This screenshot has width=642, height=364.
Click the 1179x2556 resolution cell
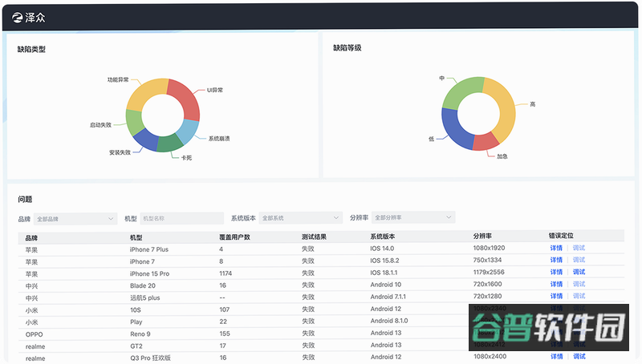tap(489, 272)
